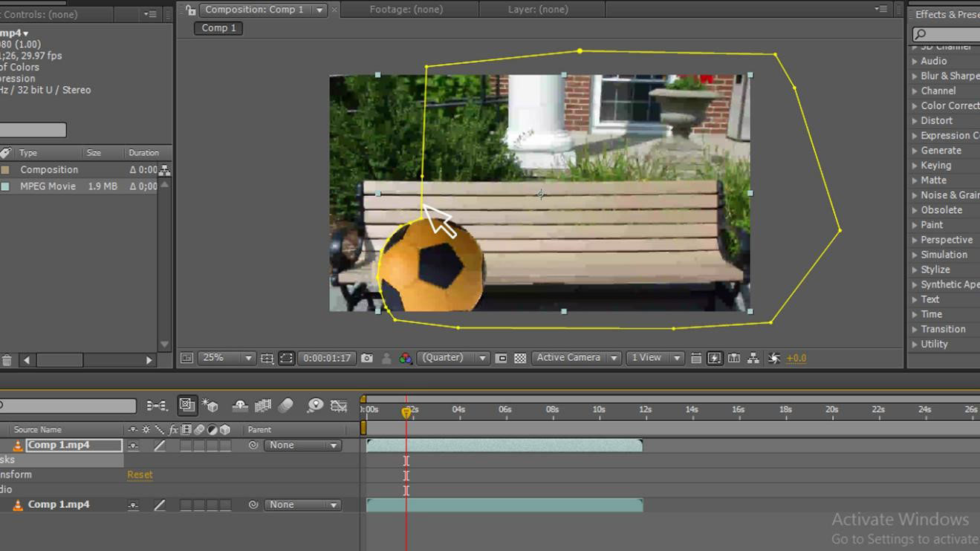This screenshot has height=551, width=980.
Task: Click the yellow current-time indicator on the ruler
Action: click(406, 411)
